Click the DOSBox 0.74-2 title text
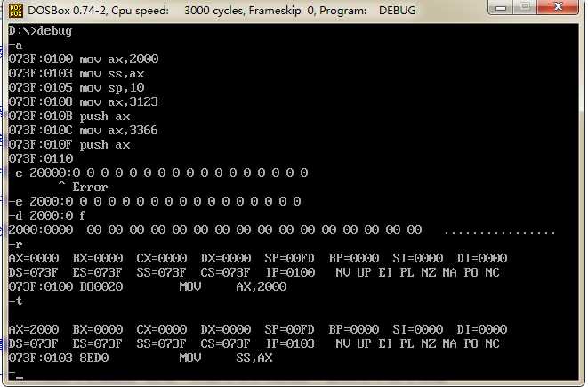The width and height of the screenshot is (588, 387). click(67, 11)
